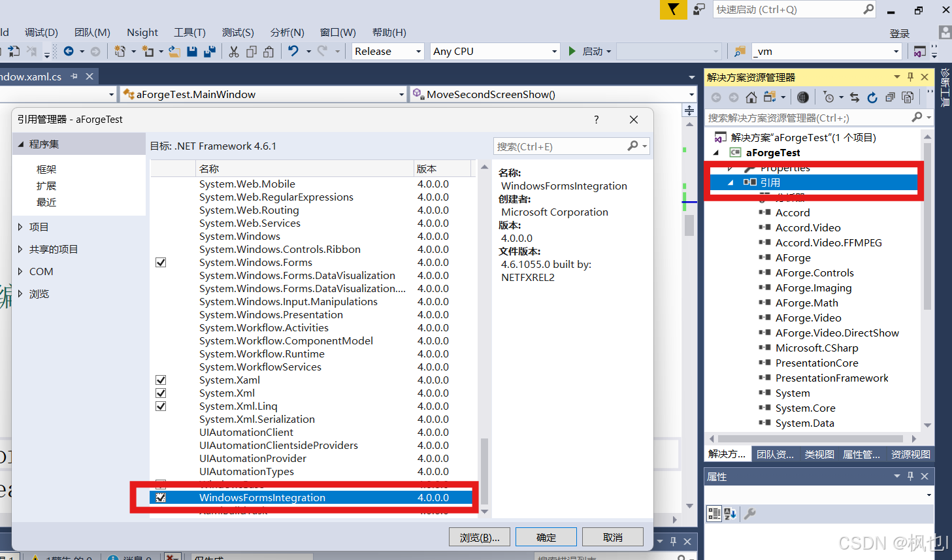Click the help question mark in Reference Manager

[x=596, y=120]
